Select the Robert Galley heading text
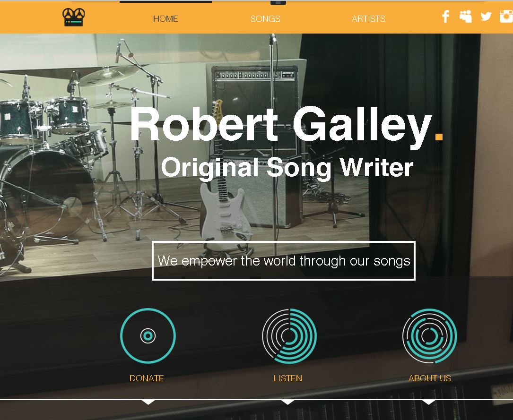 287,125
